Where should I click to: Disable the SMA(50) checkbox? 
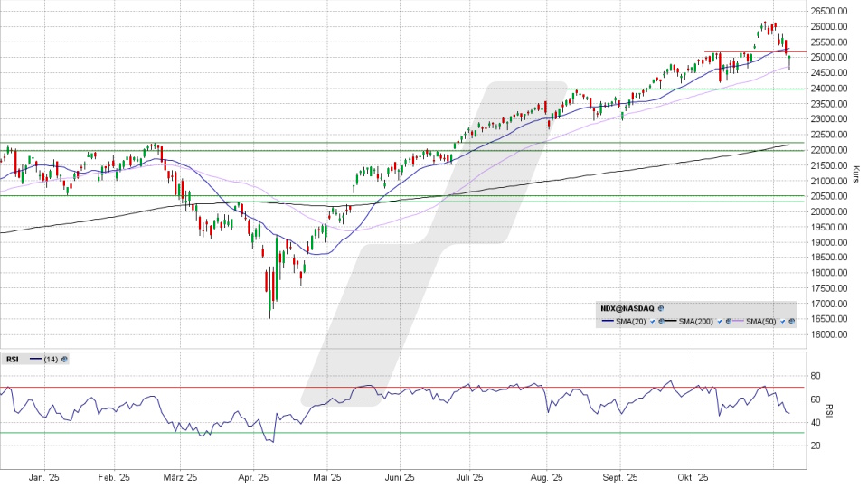coord(783,322)
